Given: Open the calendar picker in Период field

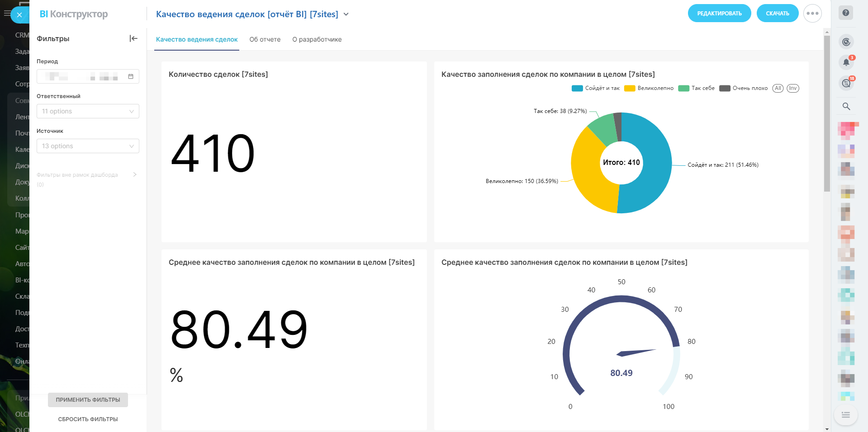Looking at the screenshot, I should [x=131, y=76].
